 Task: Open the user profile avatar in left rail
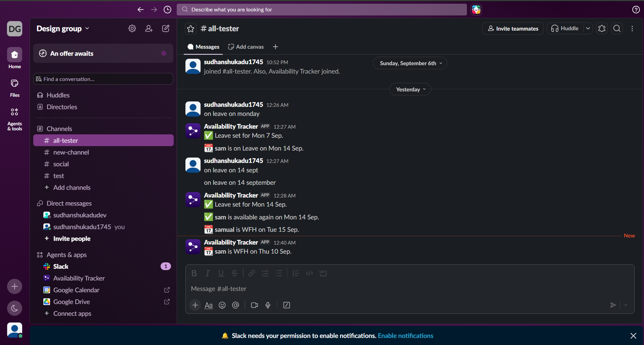(x=14, y=330)
